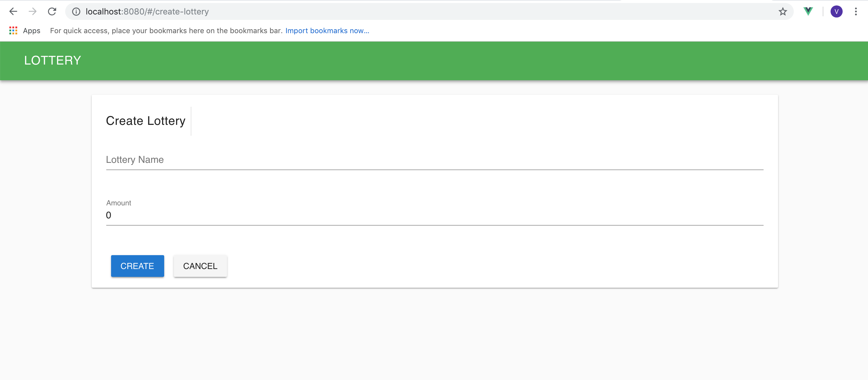The height and width of the screenshot is (380, 868).
Task: Click the Amount field label
Action: coord(119,203)
